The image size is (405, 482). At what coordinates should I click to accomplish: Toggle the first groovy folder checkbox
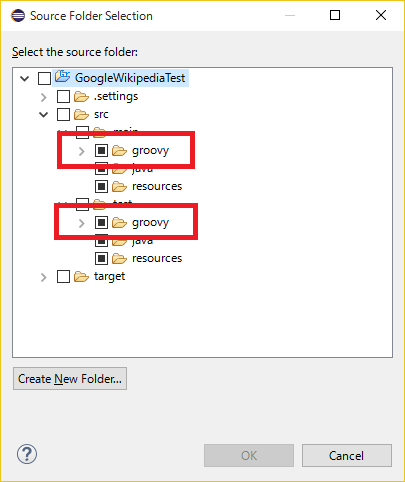coord(101,151)
